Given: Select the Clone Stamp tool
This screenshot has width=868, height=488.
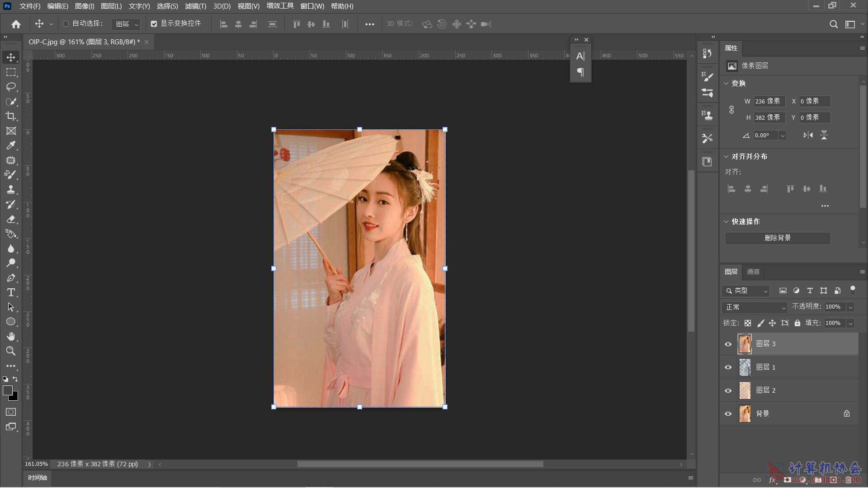Looking at the screenshot, I should click(11, 190).
